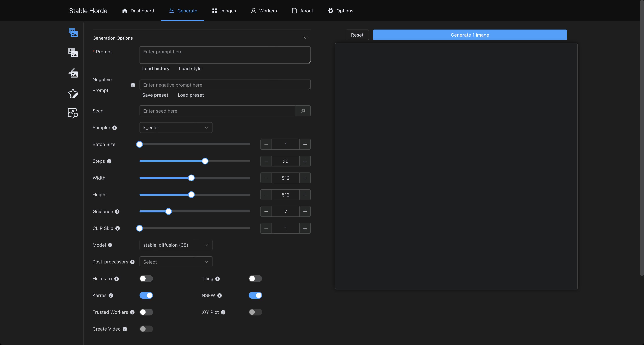Image resolution: width=644 pixels, height=345 pixels.
Task: Click the Stable Horde logo text
Action: pyautogui.click(x=88, y=11)
